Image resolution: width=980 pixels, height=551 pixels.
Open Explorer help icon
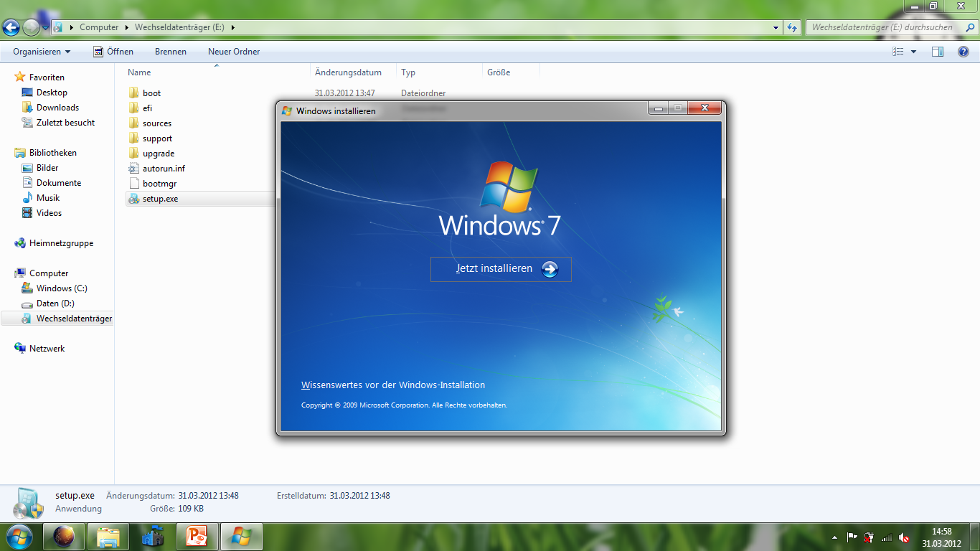pyautogui.click(x=963, y=52)
